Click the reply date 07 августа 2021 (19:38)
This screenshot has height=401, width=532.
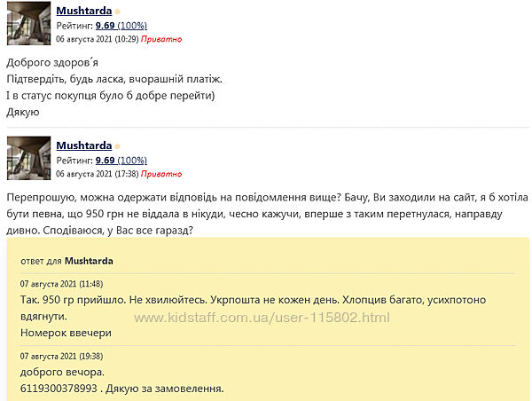tap(61, 356)
